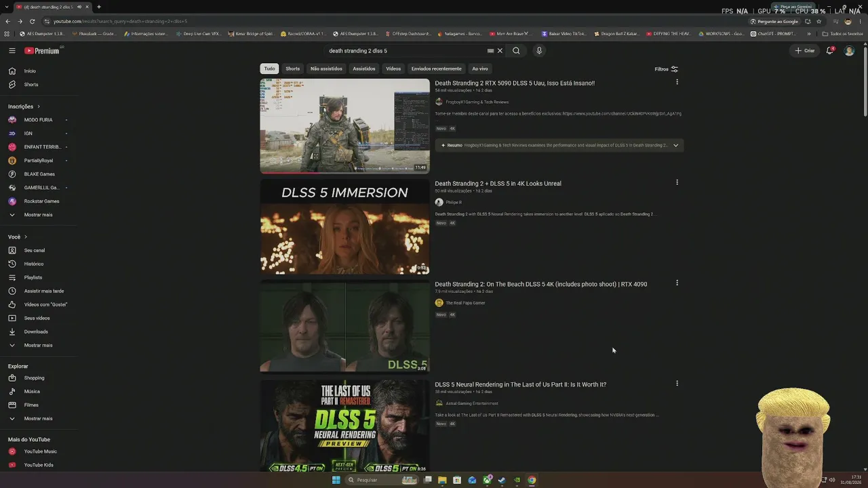This screenshot has height=488, width=868.
Task: Open Seus vídeos in the sidebar
Action: (38, 318)
